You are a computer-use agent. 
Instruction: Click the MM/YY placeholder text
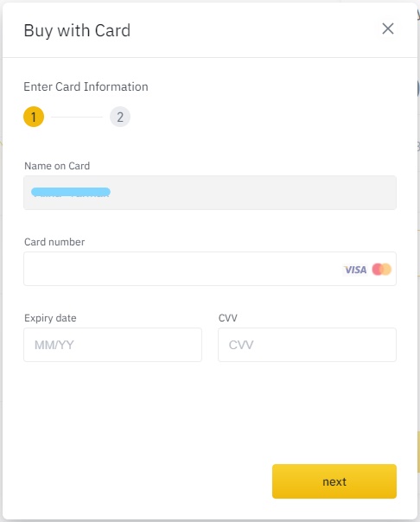(x=54, y=345)
